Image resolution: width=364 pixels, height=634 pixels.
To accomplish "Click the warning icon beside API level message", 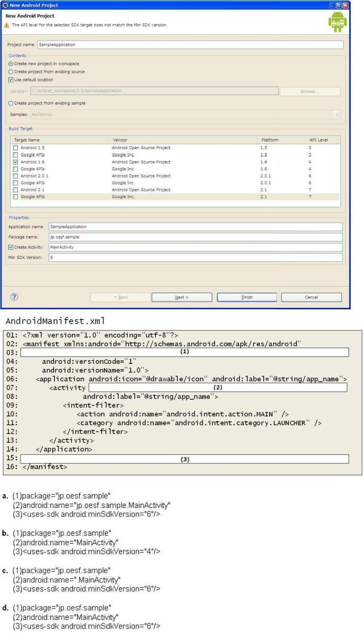I will (x=7, y=25).
